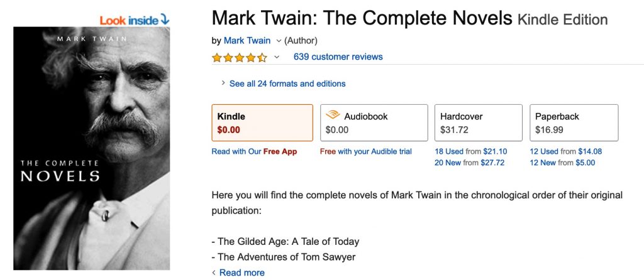Image resolution: width=644 pixels, height=280 pixels.
Task: Open the 18 Used hardcover offers
Action: point(448,151)
